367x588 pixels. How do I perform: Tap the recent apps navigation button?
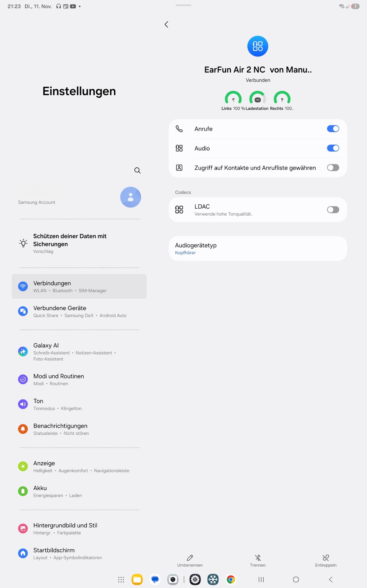click(261, 580)
